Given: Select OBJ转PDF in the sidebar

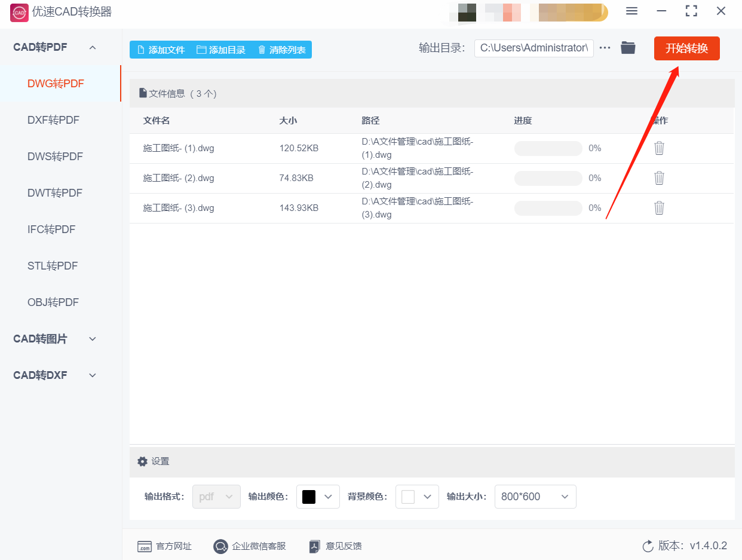Looking at the screenshot, I should [x=53, y=302].
